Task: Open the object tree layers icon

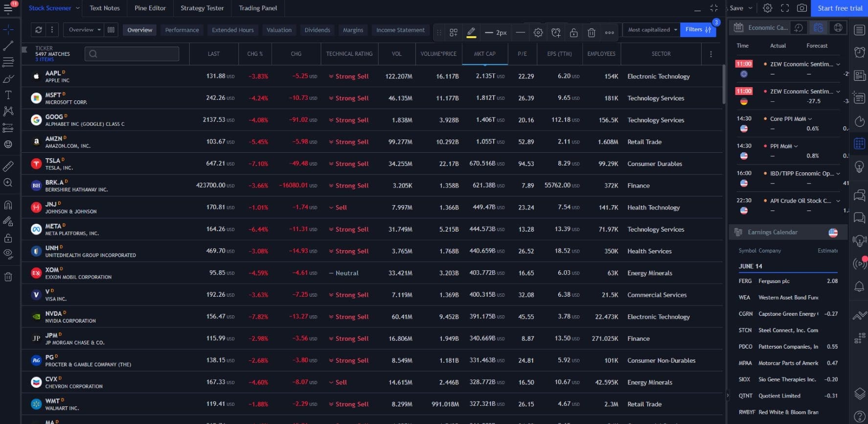Action: point(859,393)
